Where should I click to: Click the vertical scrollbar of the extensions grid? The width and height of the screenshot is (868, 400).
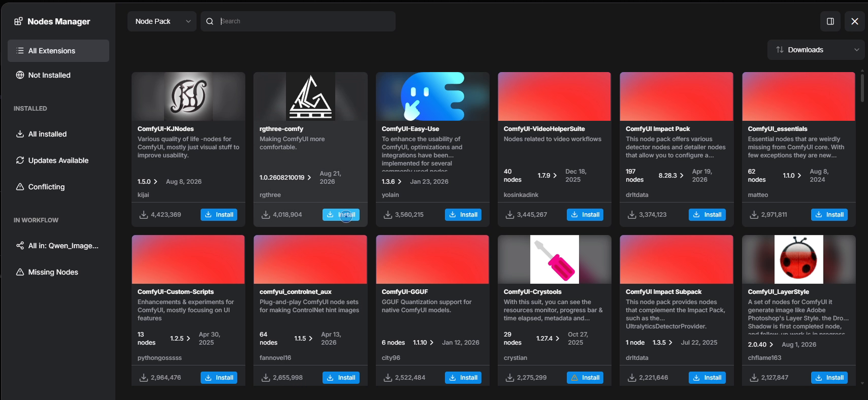862,88
